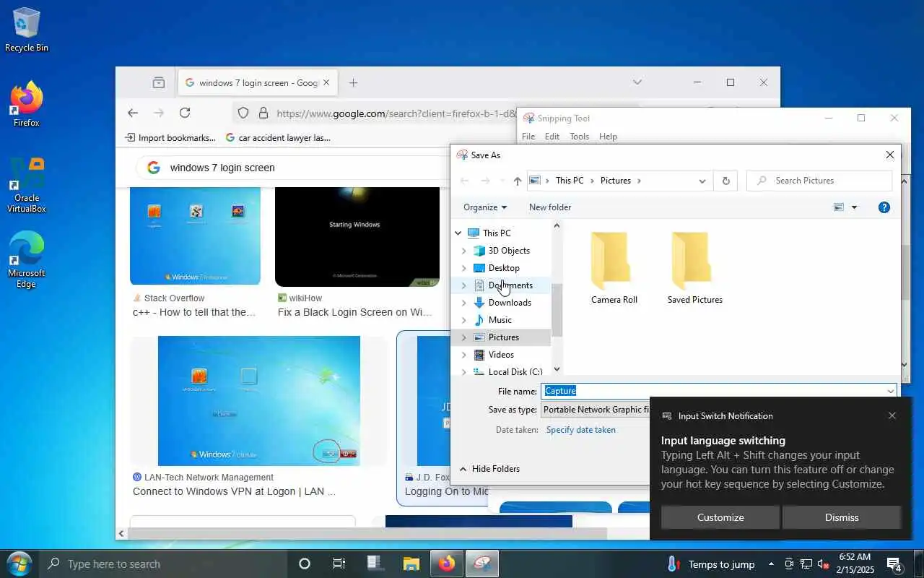The image size is (924, 578).
Task: Expand the Videos tree node
Action: tap(463, 355)
